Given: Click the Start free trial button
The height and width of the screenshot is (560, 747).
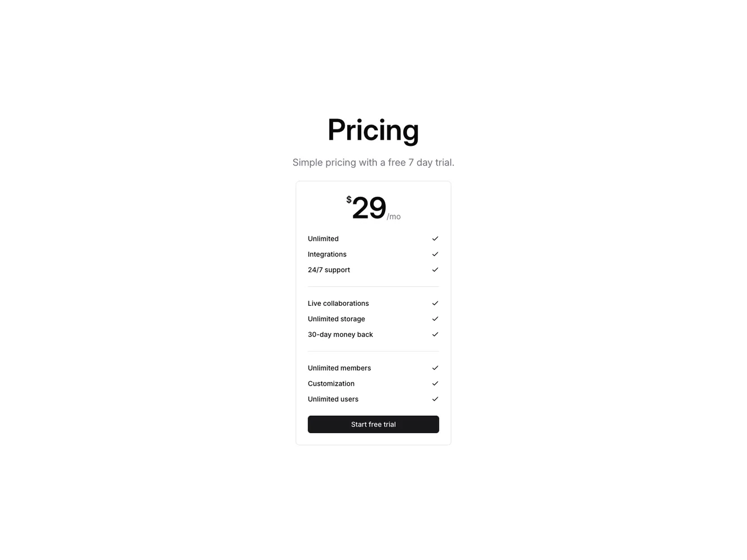Looking at the screenshot, I should click(x=373, y=424).
